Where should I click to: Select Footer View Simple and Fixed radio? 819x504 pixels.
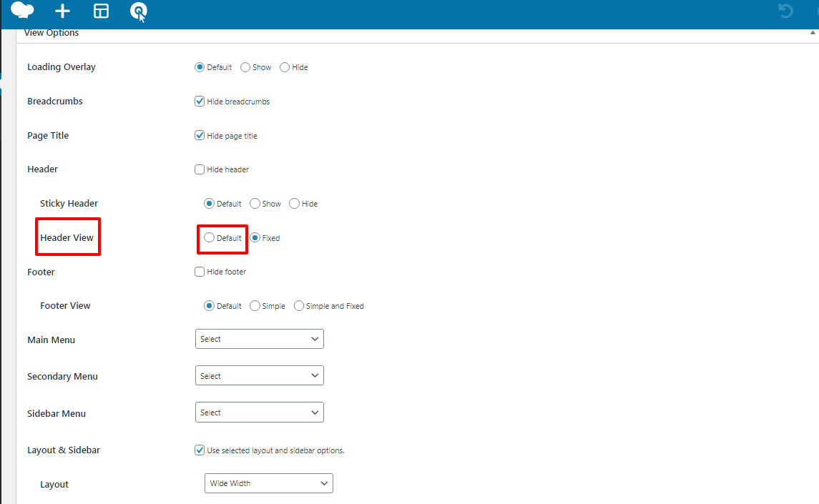(299, 306)
